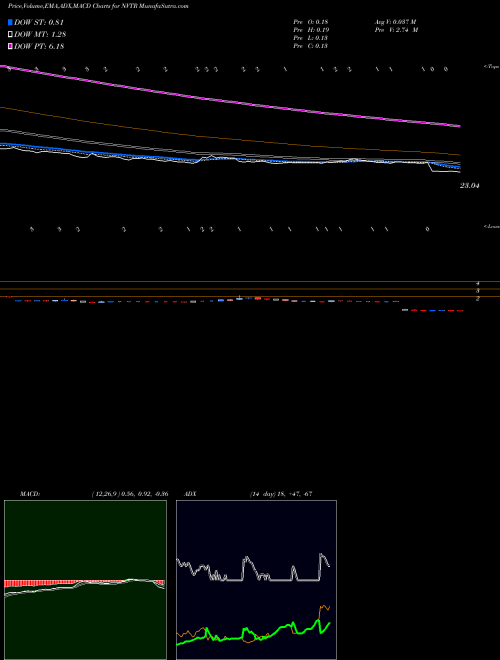
Task: Click the 'DOW PT: 6.18' label
Action: pos(39,47)
